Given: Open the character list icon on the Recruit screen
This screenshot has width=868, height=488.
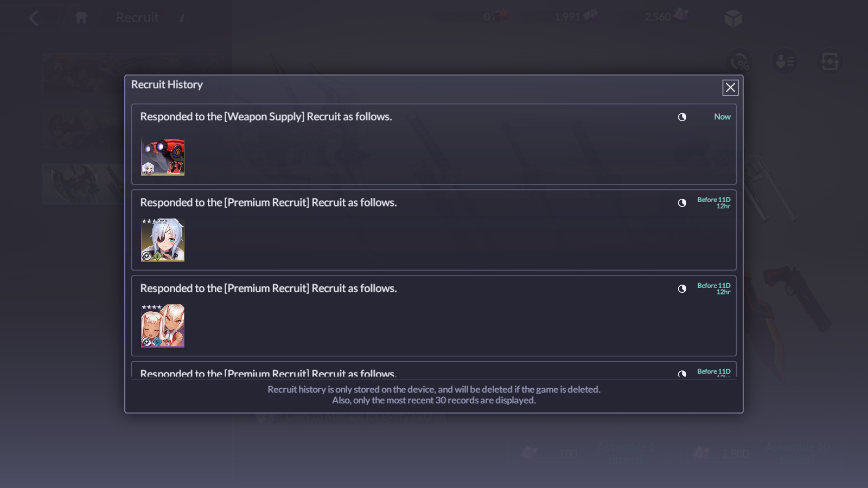Looking at the screenshot, I should coord(784,61).
